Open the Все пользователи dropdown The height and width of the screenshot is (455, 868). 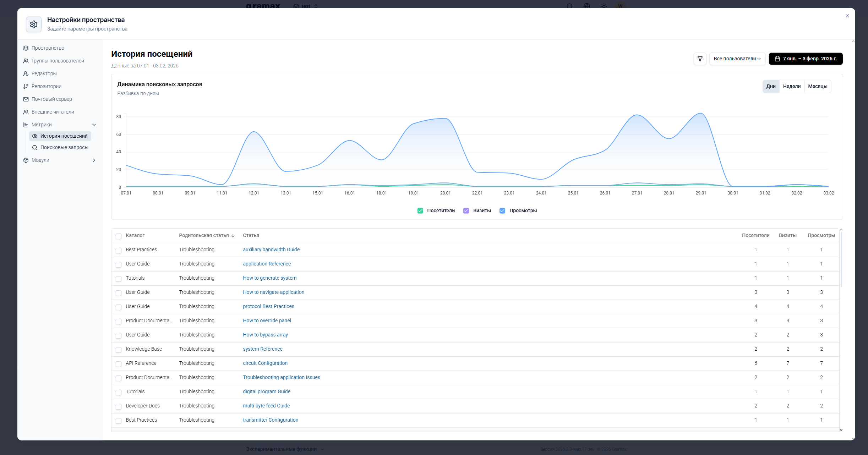[x=737, y=59]
